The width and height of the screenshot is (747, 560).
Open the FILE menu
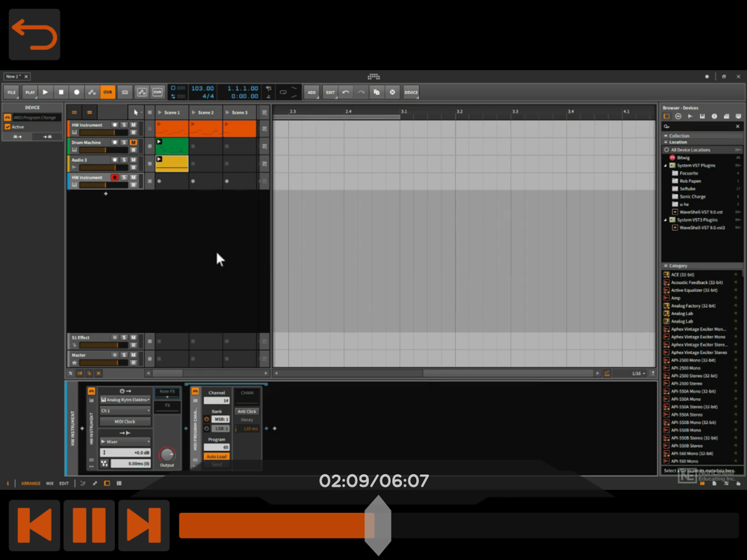(x=11, y=92)
